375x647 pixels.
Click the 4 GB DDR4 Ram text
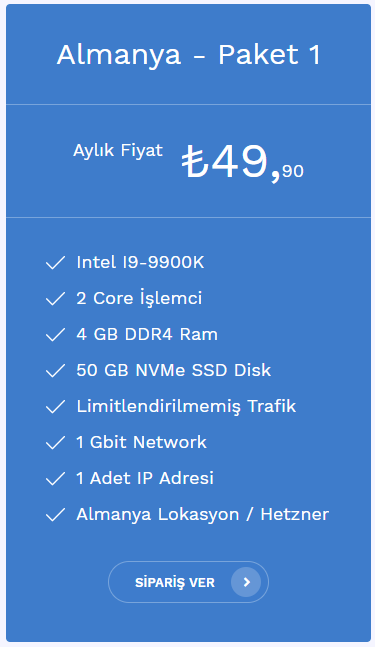point(147,334)
